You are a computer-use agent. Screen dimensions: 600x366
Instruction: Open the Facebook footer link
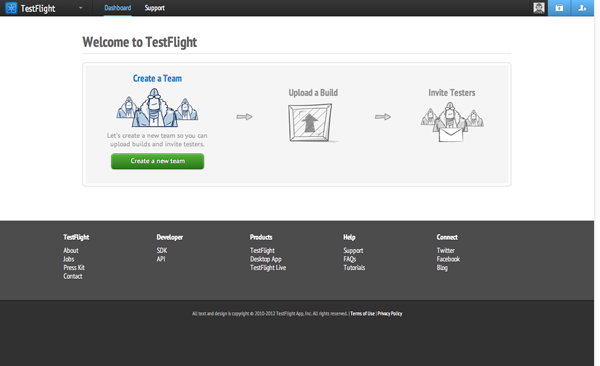[x=448, y=259]
